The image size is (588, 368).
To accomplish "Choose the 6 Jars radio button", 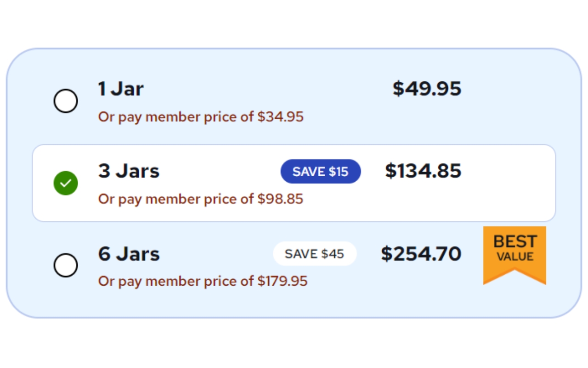I will 66,265.
